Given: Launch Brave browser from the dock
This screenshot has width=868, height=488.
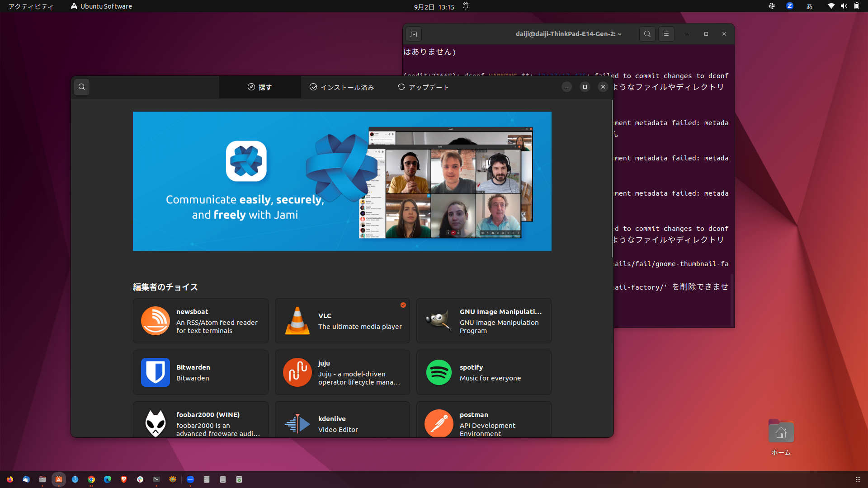Looking at the screenshot, I should 124,479.
